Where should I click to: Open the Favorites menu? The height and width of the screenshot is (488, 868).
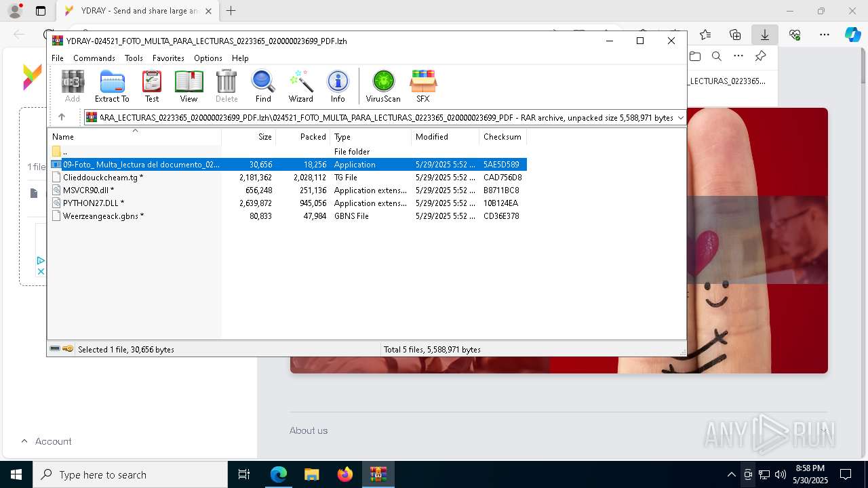click(x=168, y=58)
